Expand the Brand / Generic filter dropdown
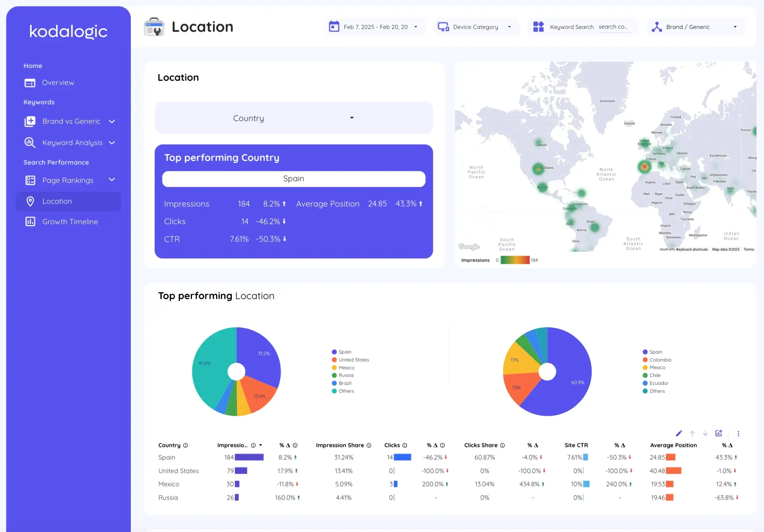This screenshot has width=764, height=532. pyautogui.click(x=734, y=27)
